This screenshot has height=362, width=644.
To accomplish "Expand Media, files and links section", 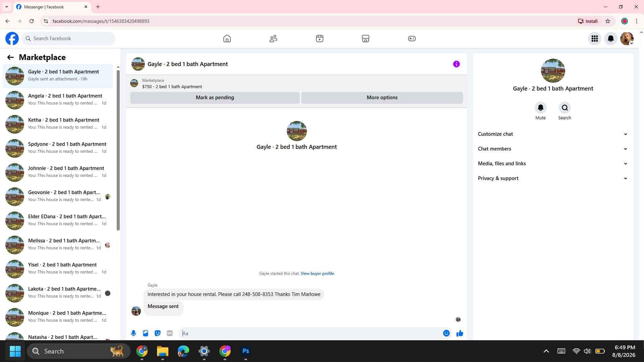I will [x=553, y=164].
